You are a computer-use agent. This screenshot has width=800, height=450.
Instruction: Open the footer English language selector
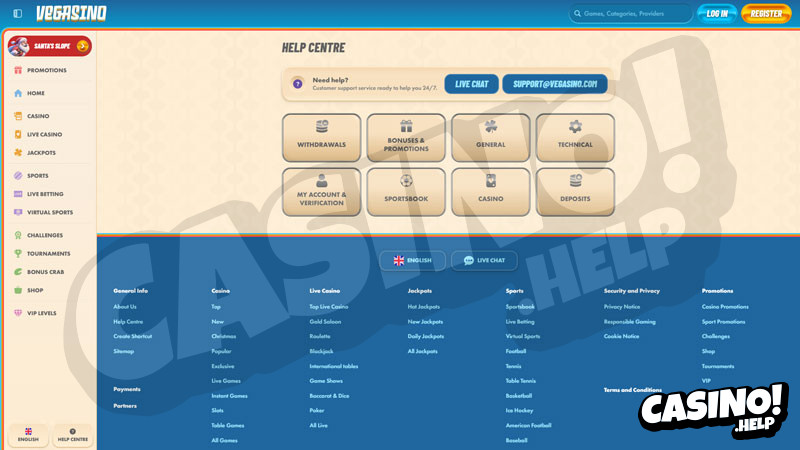click(412, 261)
